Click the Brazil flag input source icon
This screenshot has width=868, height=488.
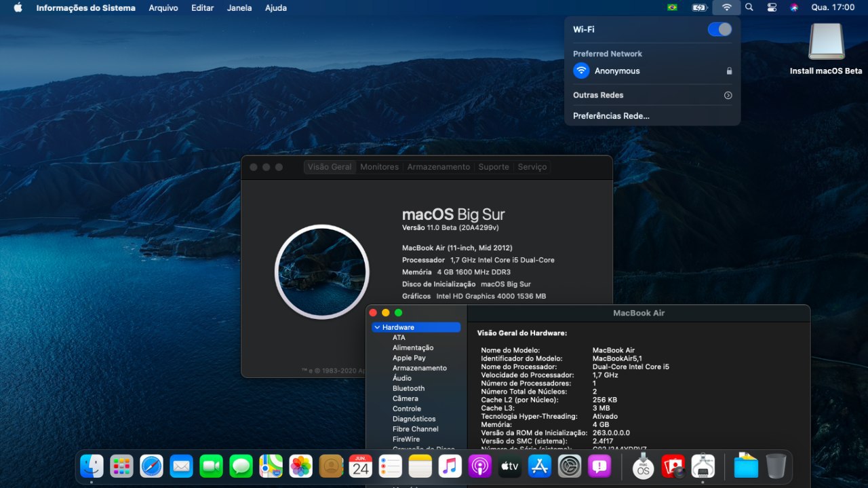672,7
